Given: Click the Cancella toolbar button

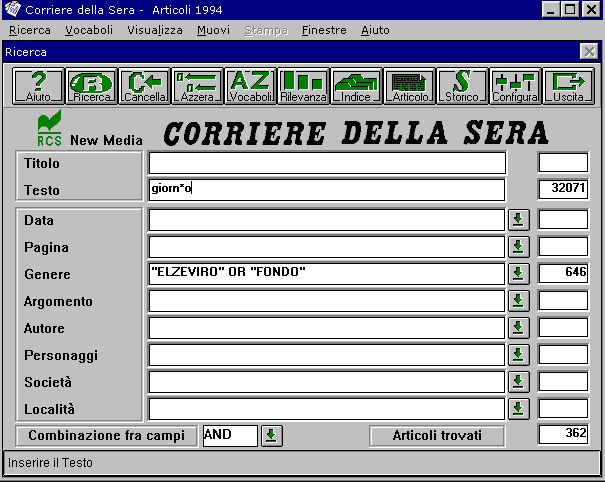Looking at the screenshot, I should tap(145, 86).
